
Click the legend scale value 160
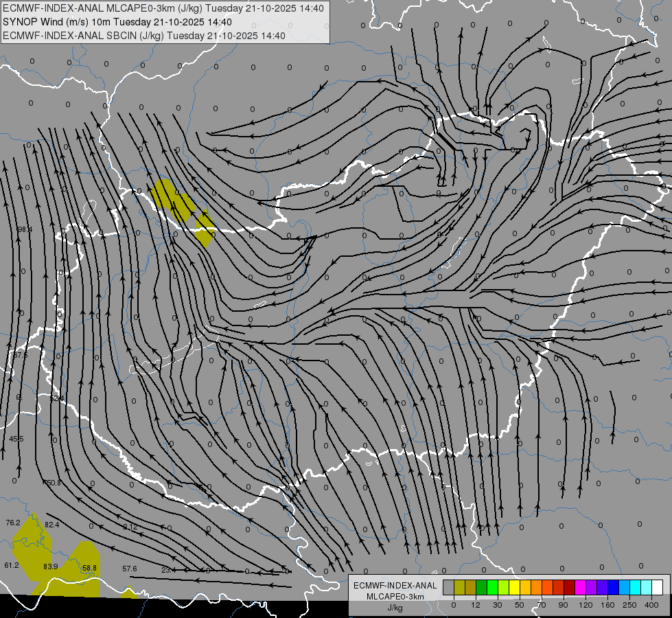607,605
